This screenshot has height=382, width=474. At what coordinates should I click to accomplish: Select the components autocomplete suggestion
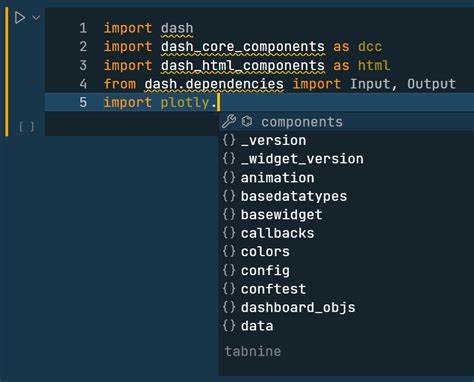346,122
